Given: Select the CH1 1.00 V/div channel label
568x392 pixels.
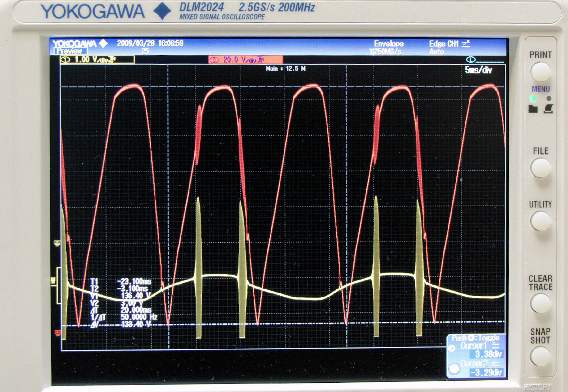Looking at the screenshot, I should tap(97, 60).
